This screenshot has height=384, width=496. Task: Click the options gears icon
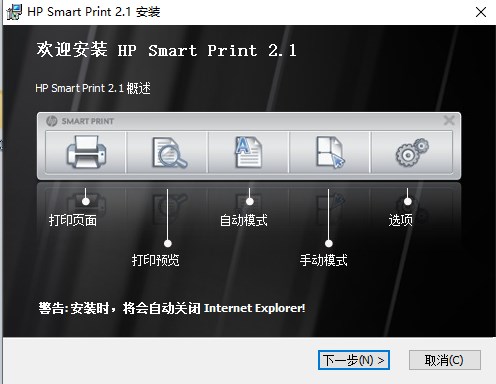point(412,152)
